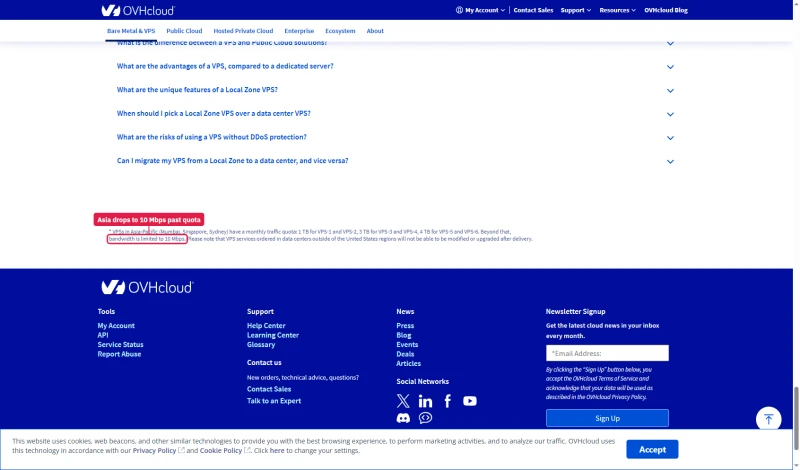The image size is (800, 470).
Task: Open My Account link under Tools
Action: tap(116, 326)
